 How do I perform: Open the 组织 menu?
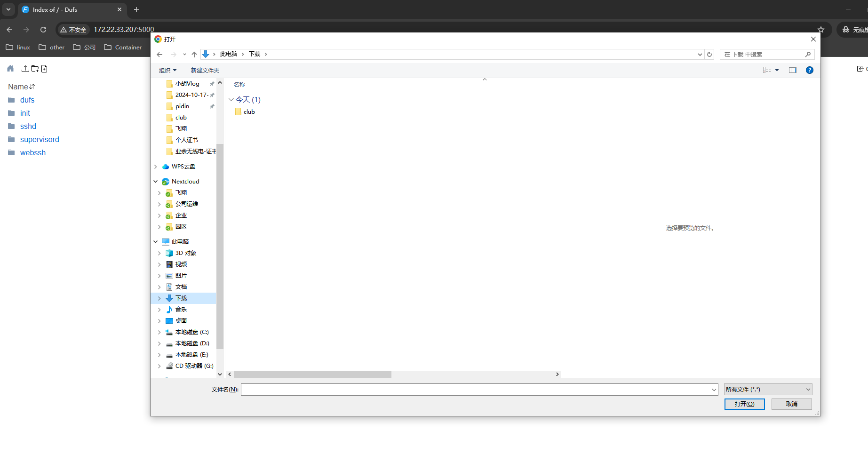pos(167,71)
